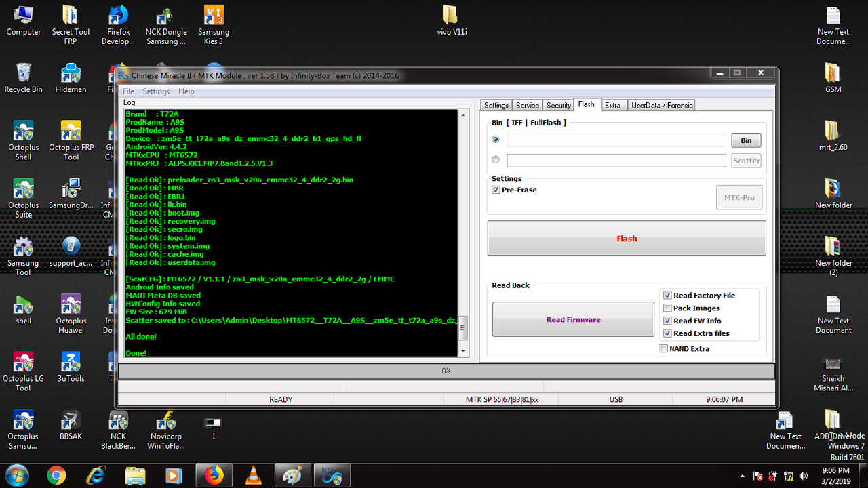Open NCK Dongle Samsung shortcut
868x488 pixels.
point(166,26)
